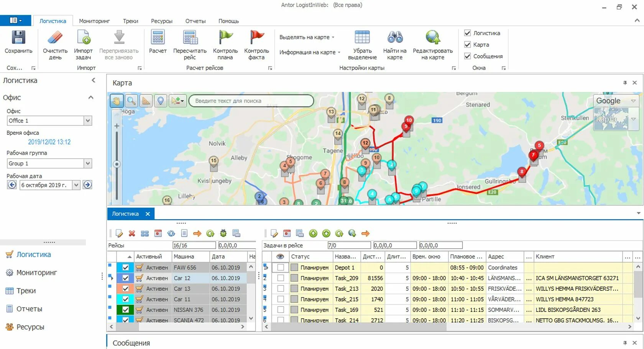Viewport: 644px width, 349px height.
Task: Switch to the Ресурсы ribbon tab
Action: (x=161, y=21)
